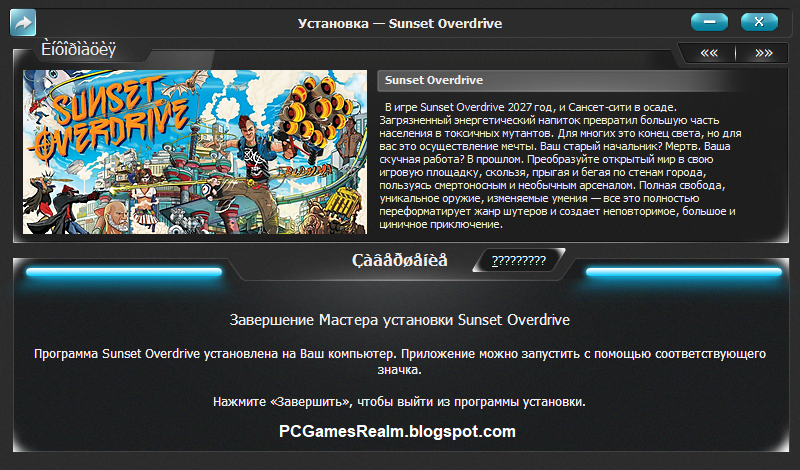800x470 pixels.
Task: Click the garbled completion section heading
Action: (x=399, y=260)
